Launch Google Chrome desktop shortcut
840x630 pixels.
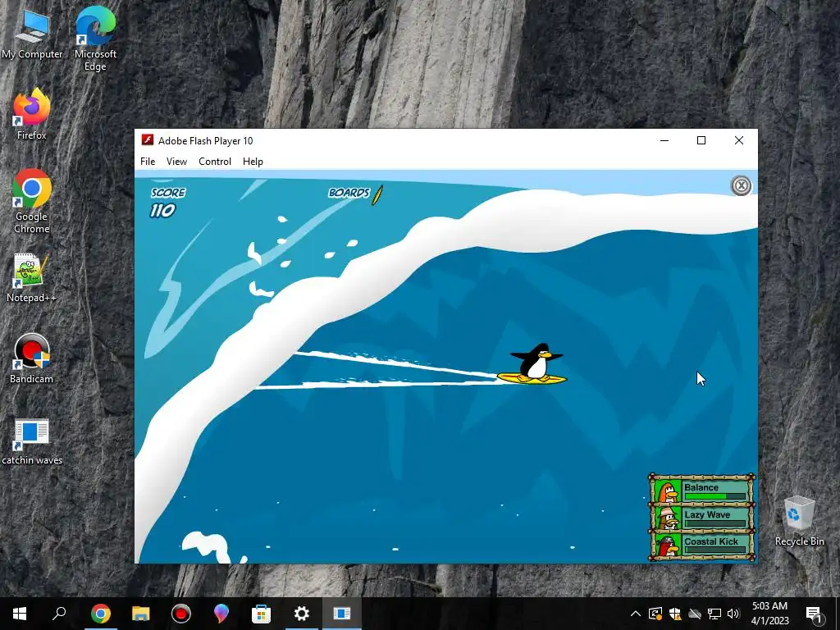coord(32,201)
